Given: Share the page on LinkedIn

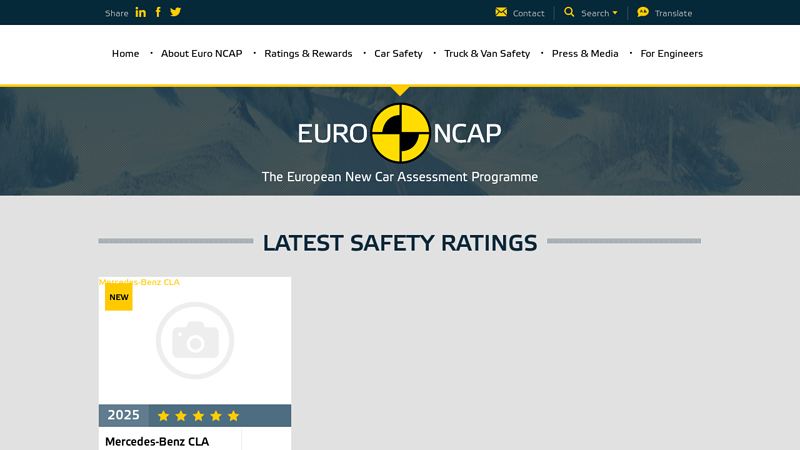Looking at the screenshot, I should (140, 12).
